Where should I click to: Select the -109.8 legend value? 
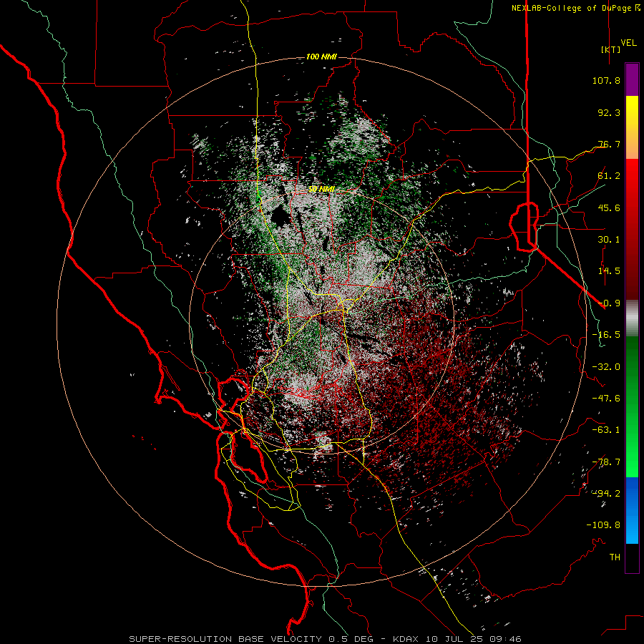[603, 525]
